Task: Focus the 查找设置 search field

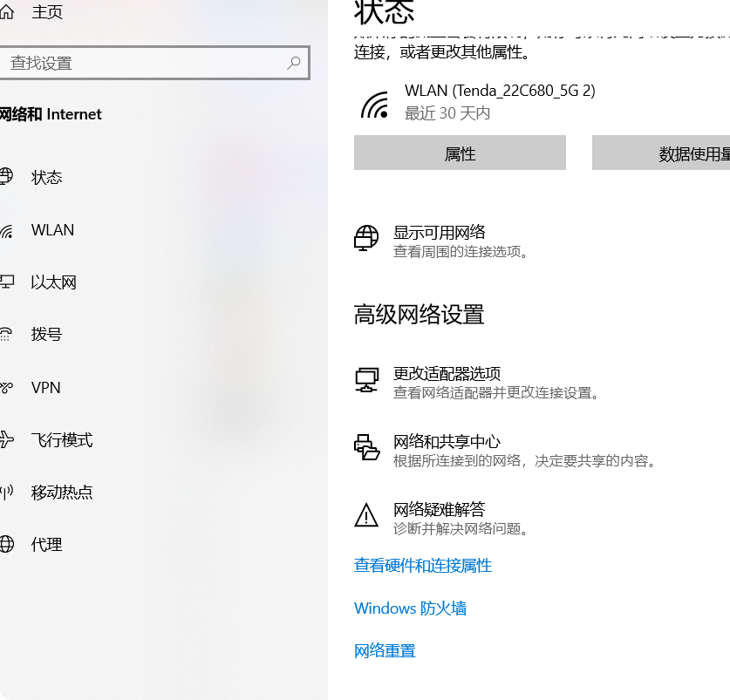Action: [144, 63]
